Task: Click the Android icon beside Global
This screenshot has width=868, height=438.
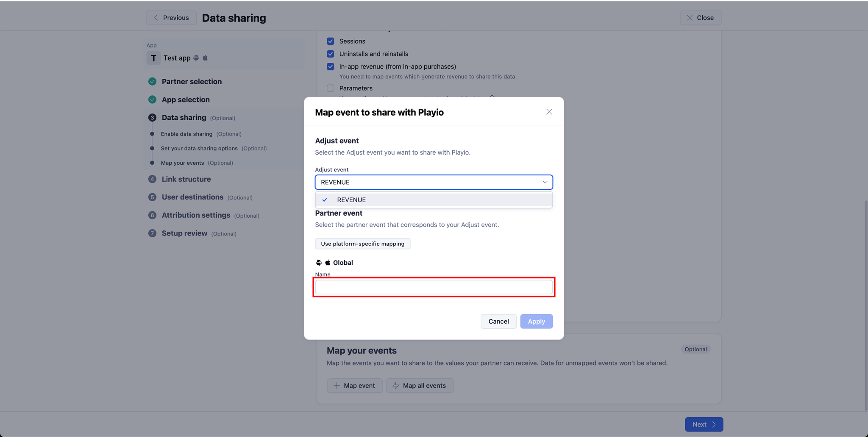Action: (x=319, y=263)
